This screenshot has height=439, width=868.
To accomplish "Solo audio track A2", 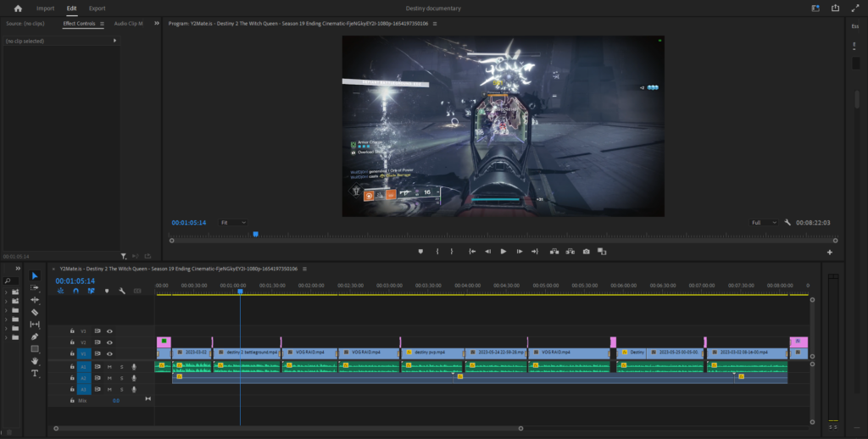I will coord(122,378).
